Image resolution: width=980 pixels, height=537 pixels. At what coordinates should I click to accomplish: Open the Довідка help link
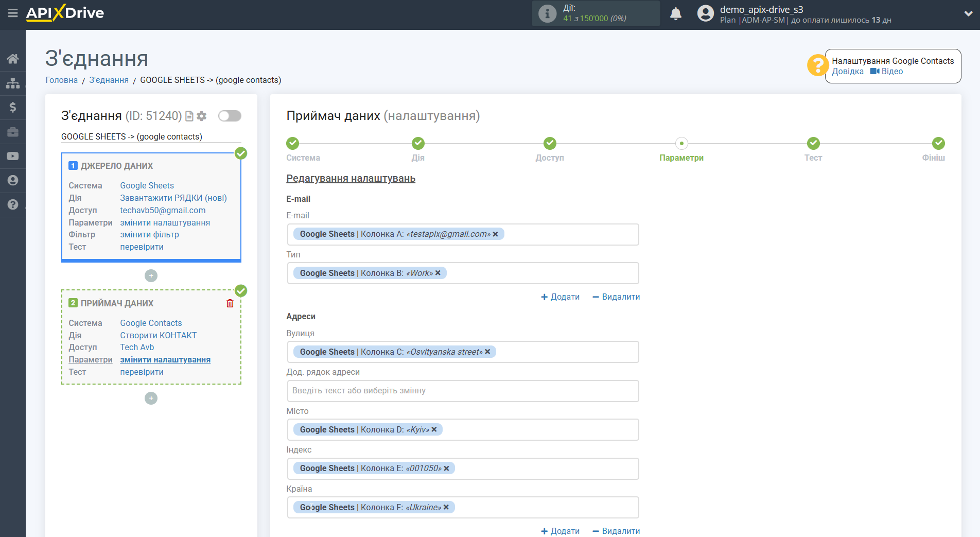coord(848,72)
